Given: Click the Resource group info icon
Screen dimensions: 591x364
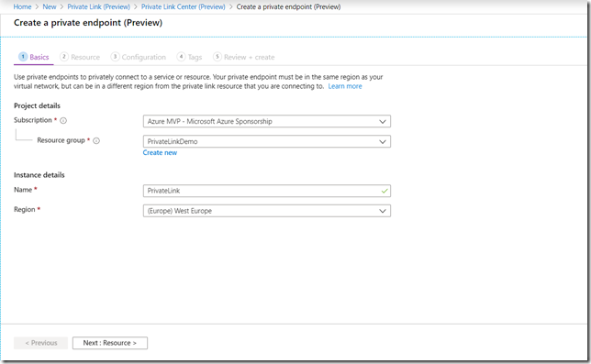Looking at the screenshot, I should (96, 141).
